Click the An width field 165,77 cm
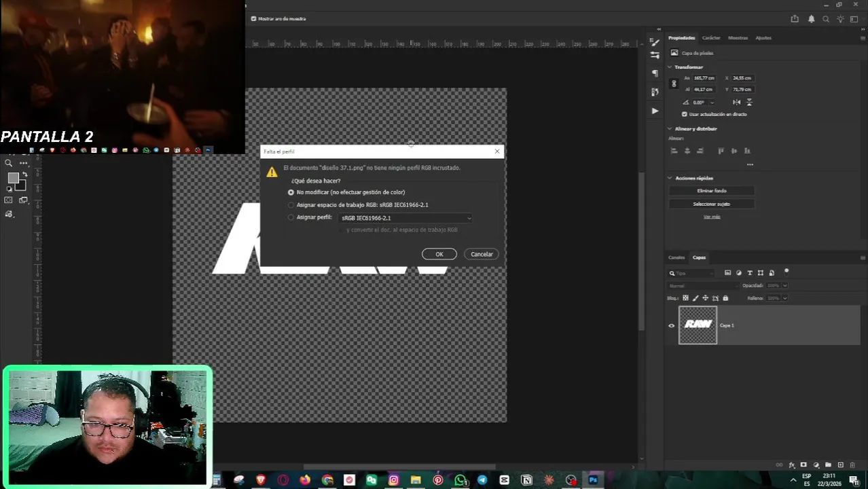The height and width of the screenshot is (489, 868). click(704, 78)
